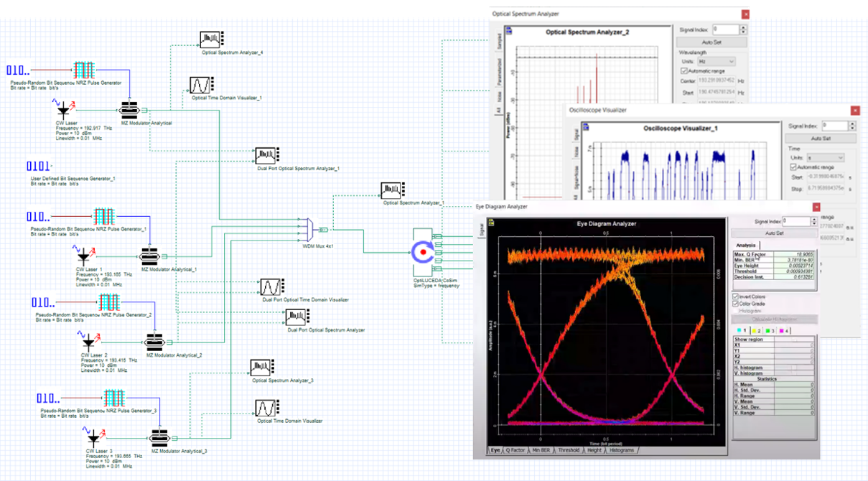Click Auto Set in Optical Spectrum Analyzer
Image resolution: width=868 pixels, height=481 pixels.
point(711,42)
